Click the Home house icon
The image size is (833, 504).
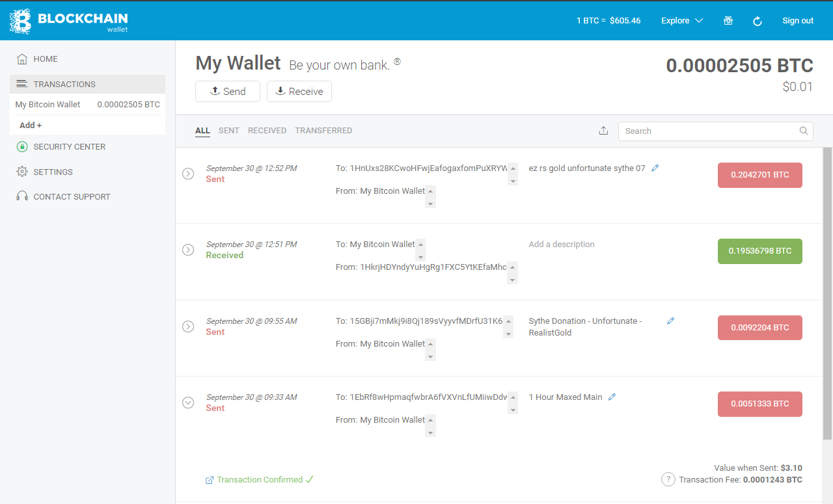coord(22,59)
